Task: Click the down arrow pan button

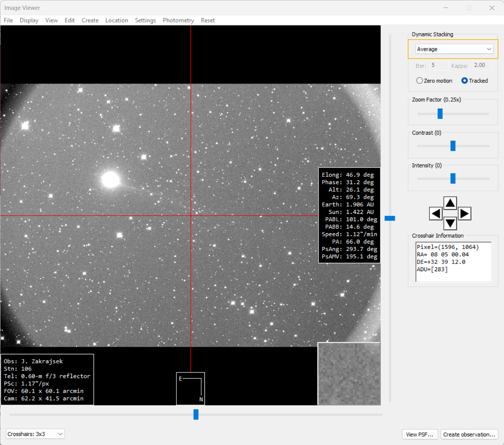Action: click(x=450, y=224)
